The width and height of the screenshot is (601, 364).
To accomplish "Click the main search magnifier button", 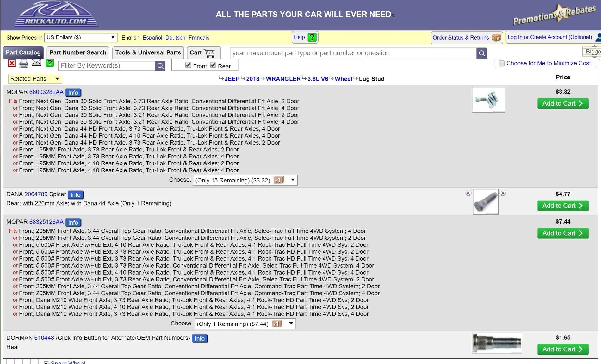I will pos(481,53).
